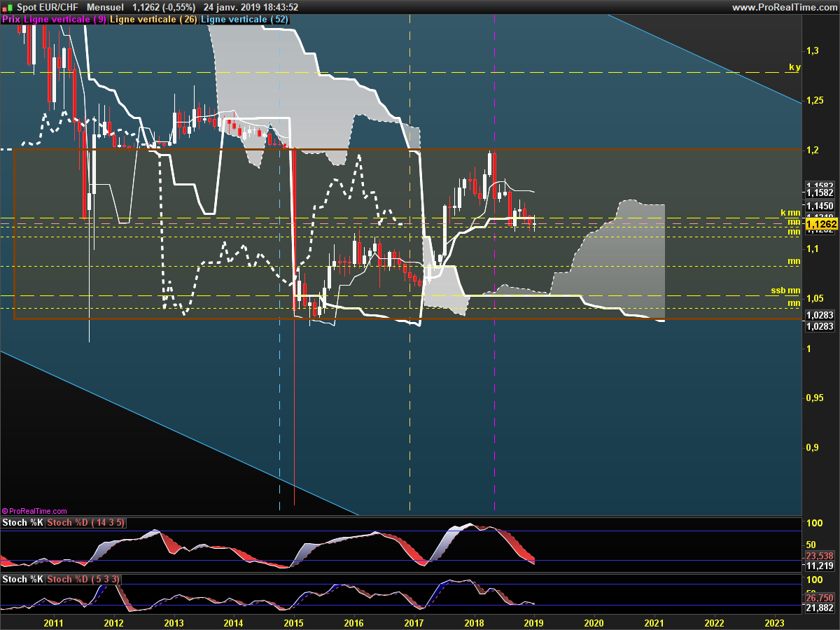Click the 23,538 stochastic value tag
The image size is (840, 630).
pyautogui.click(x=820, y=556)
